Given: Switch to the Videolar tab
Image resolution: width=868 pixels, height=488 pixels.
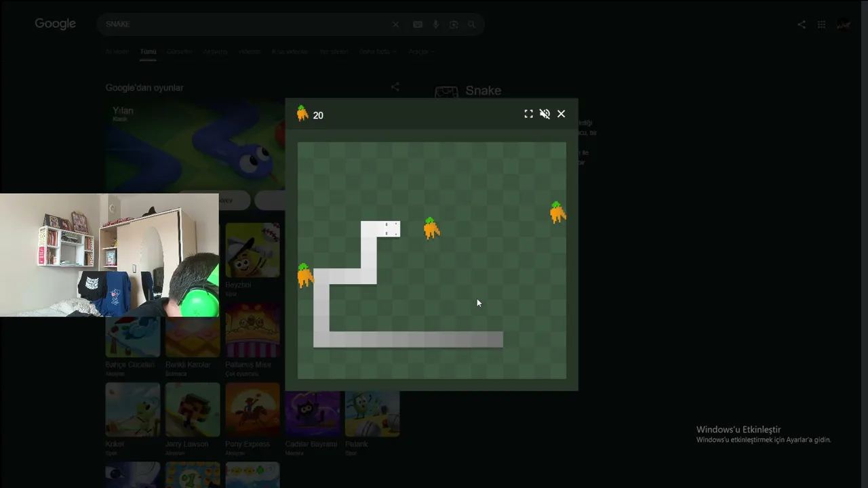Looking at the screenshot, I should [250, 52].
